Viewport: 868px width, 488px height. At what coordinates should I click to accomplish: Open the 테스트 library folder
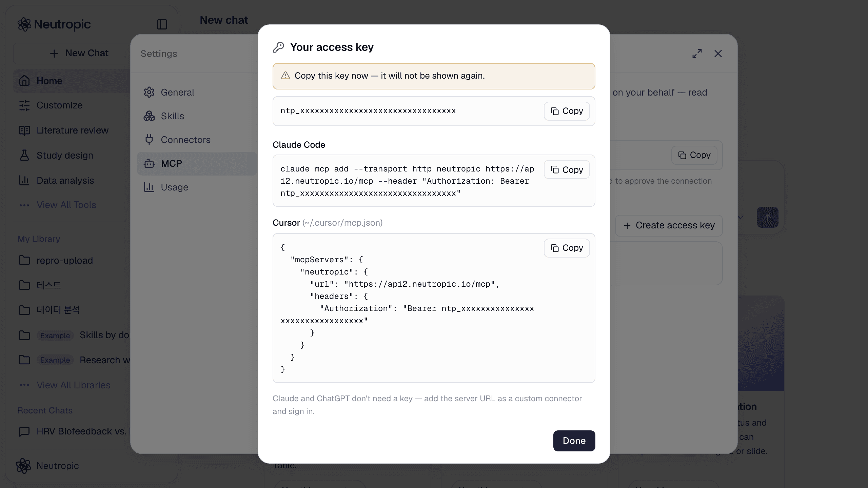pos(72,285)
